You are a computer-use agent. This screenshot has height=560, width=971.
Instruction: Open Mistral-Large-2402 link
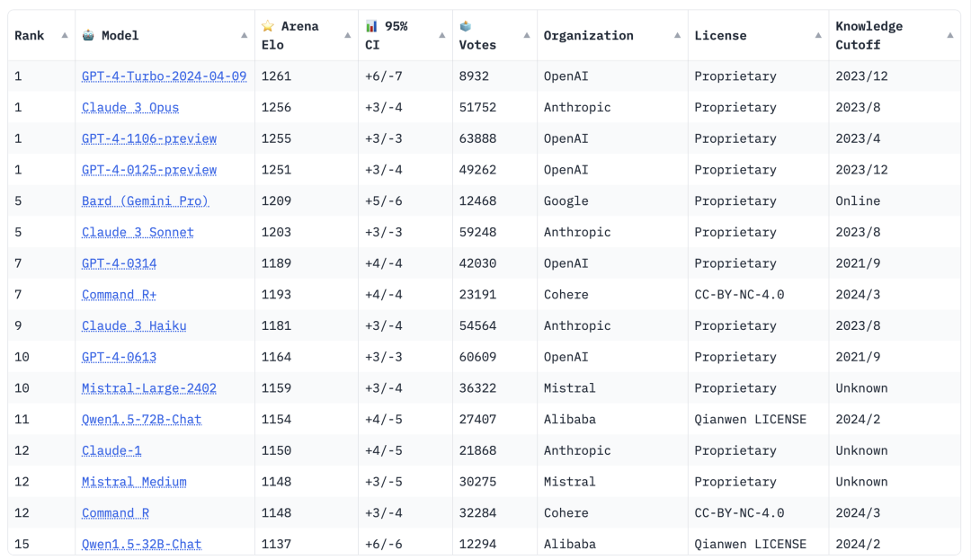[x=149, y=388]
